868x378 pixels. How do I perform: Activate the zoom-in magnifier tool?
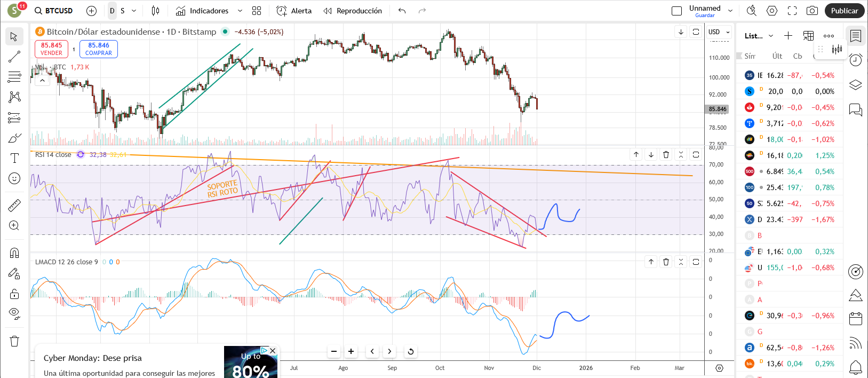tap(14, 225)
